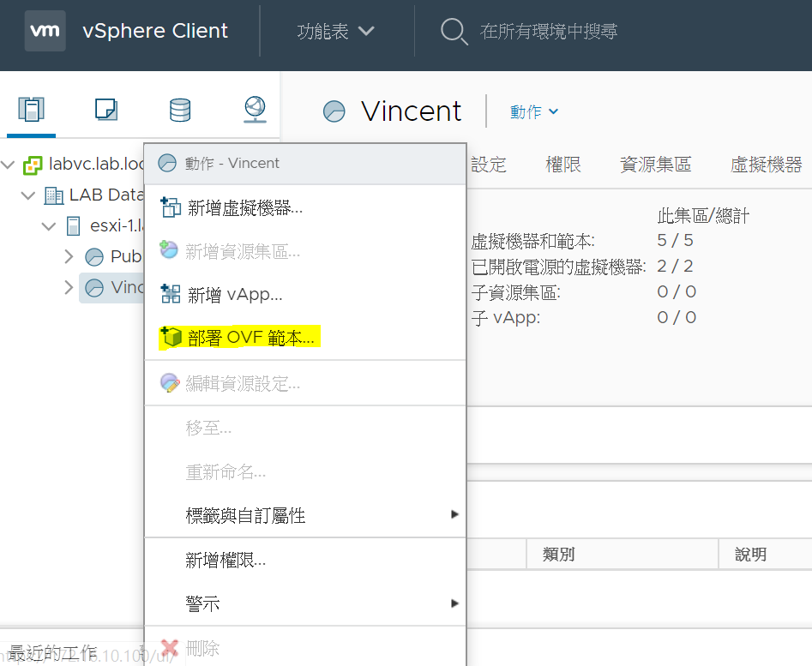Viewport: 812px width, 666px height.
Task: Open the 警示 menu entry
Action: 305,603
